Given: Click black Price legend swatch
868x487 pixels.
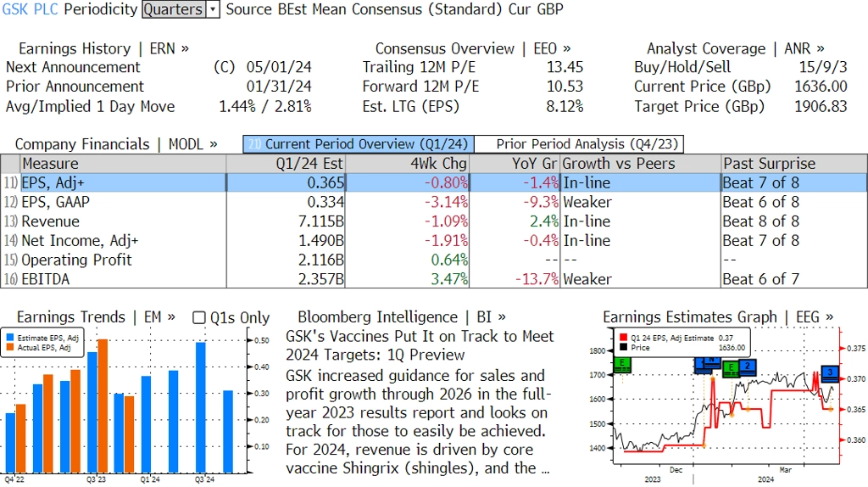Looking at the screenshot, I should 623,347.
